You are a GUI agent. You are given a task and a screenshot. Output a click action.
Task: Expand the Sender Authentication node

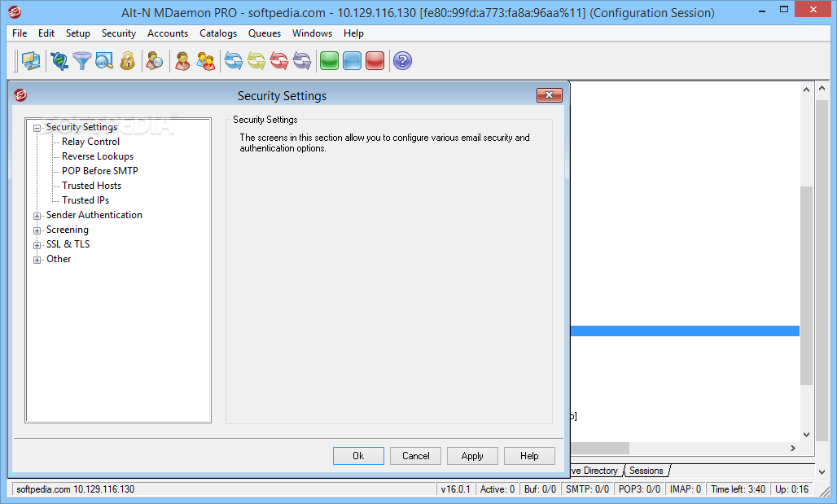click(x=37, y=217)
